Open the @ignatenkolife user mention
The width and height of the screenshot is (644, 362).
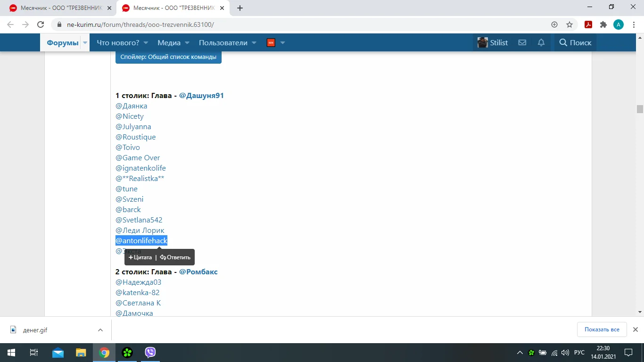tap(140, 168)
